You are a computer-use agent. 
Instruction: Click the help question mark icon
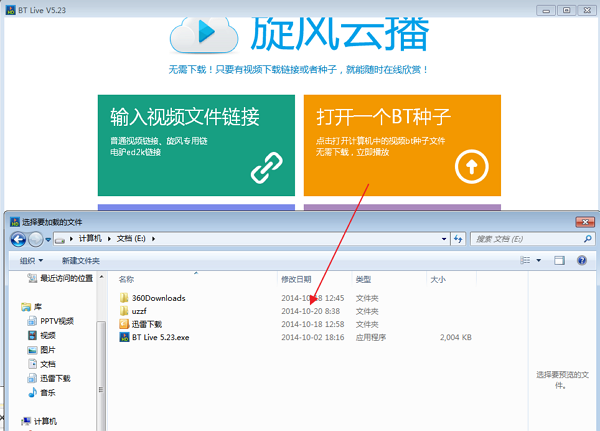pos(582,260)
